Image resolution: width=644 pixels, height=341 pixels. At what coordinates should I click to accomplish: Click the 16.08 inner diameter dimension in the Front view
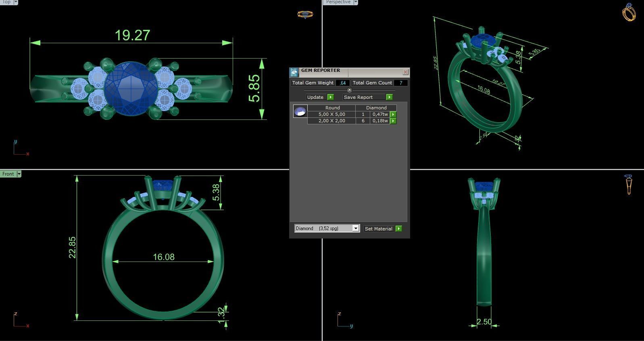(x=164, y=257)
